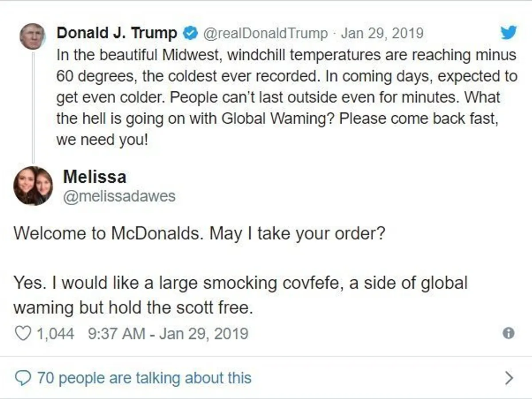The width and height of the screenshot is (532, 399).
Task: Open the 9:37 AM - Jan 29, 2019 timestamp
Action: pyautogui.click(x=168, y=333)
